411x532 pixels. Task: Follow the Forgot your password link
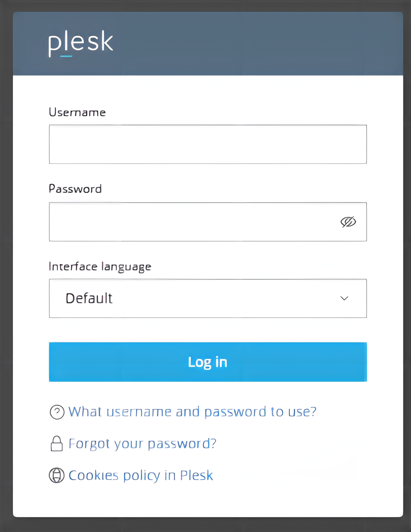142,444
